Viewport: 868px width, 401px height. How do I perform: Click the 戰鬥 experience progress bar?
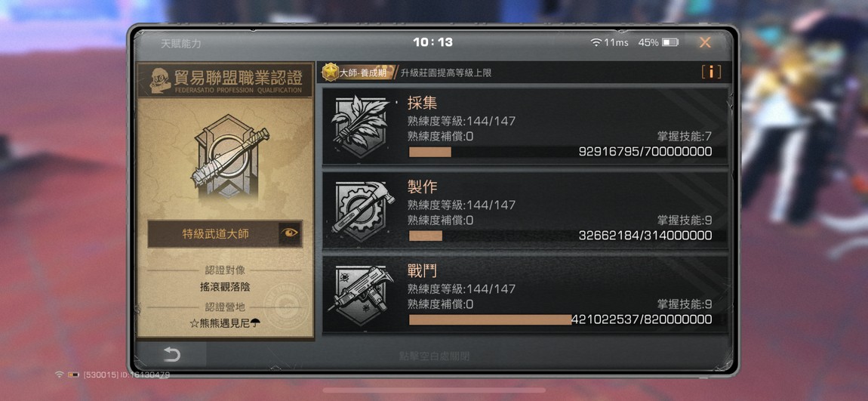[x=560, y=319]
